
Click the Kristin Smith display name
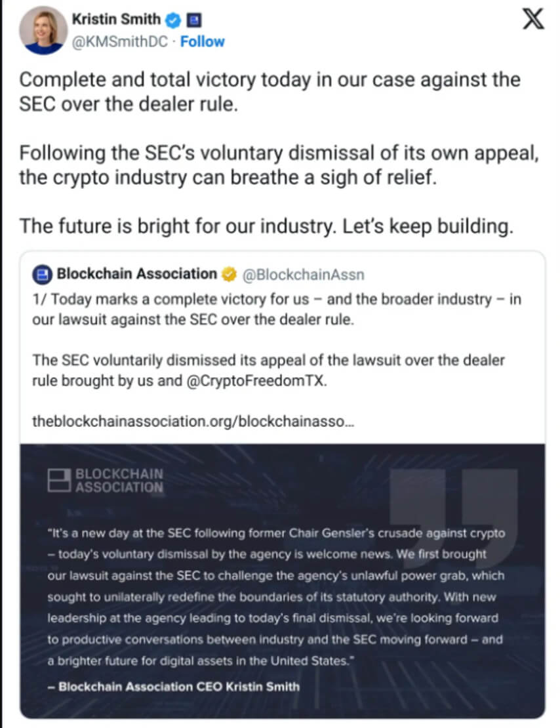coord(116,20)
